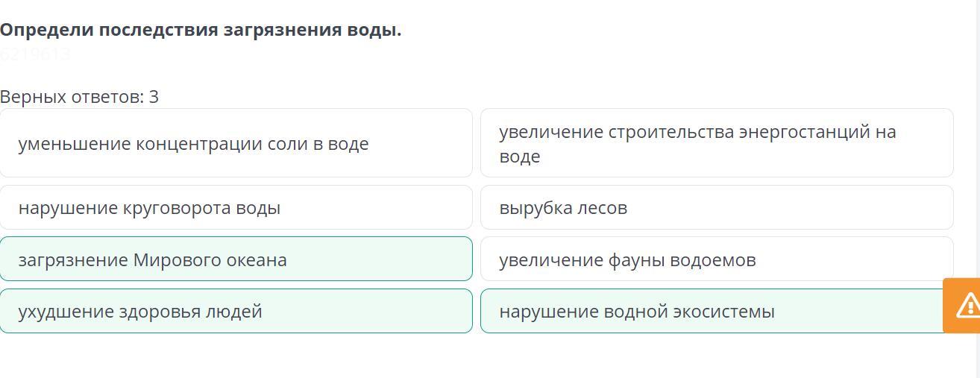Select answer 'уменьшение концентрации соли в воде'
This screenshot has height=378, width=980.
pos(236,143)
